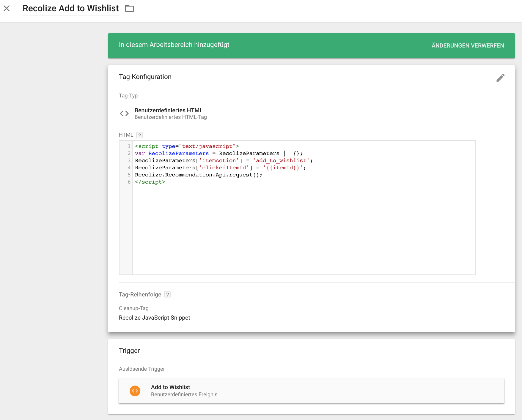Click the opening <script type> line
This screenshot has width=522, height=420.
click(x=187, y=146)
